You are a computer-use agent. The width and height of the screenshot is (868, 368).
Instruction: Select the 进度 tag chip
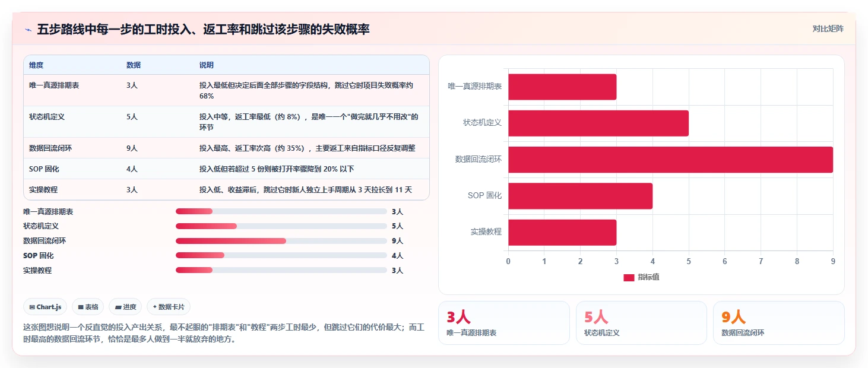(126, 307)
